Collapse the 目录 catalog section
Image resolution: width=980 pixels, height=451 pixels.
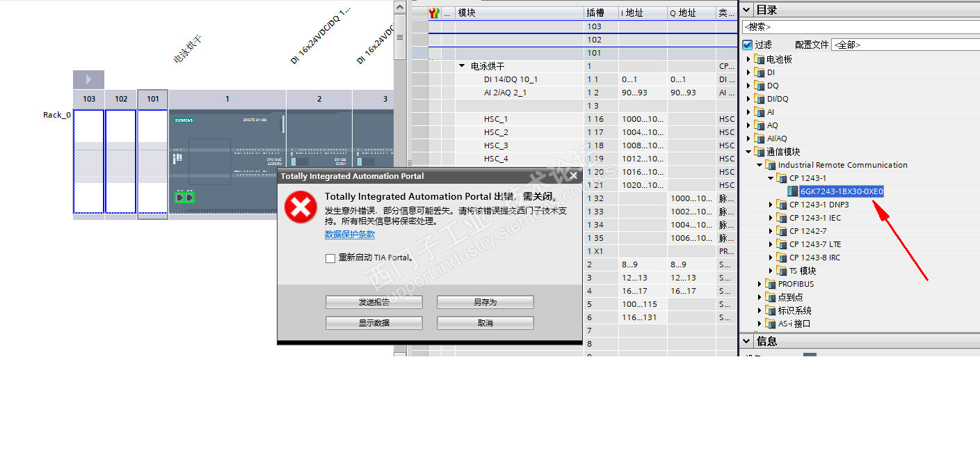[747, 10]
